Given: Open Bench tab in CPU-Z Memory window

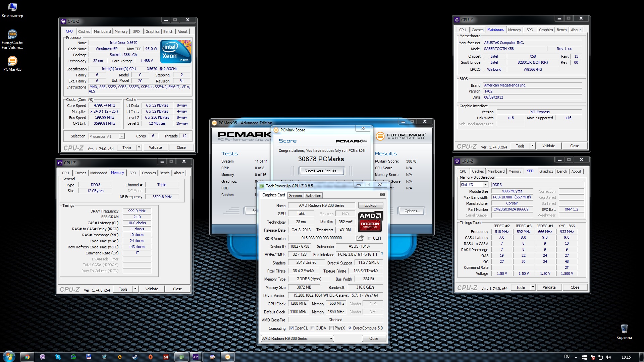Looking at the screenshot, I should (x=165, y=173).
